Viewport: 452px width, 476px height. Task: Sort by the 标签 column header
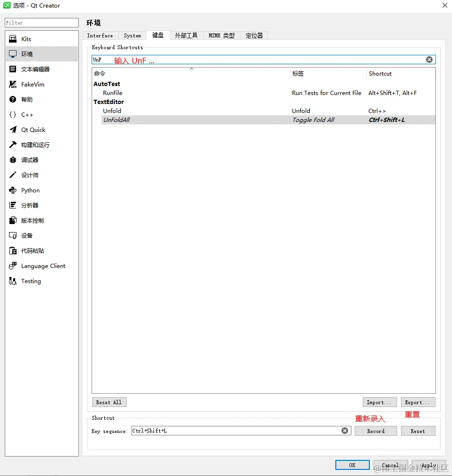(x=328, y=73)
